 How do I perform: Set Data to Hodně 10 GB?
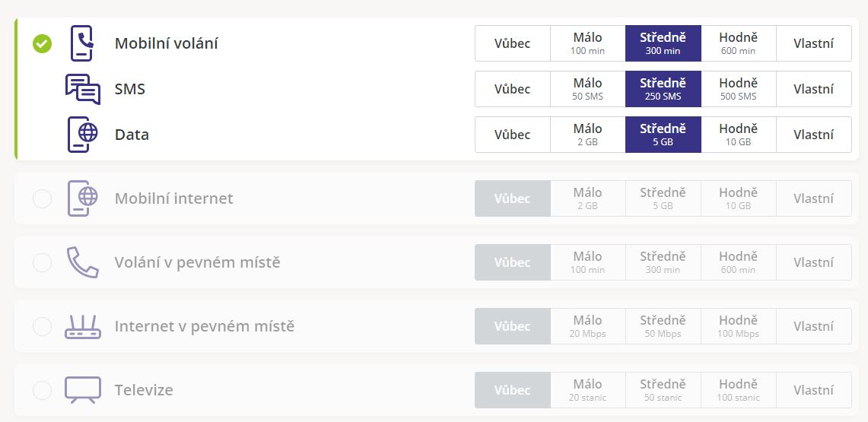click(x=739, y=135)
